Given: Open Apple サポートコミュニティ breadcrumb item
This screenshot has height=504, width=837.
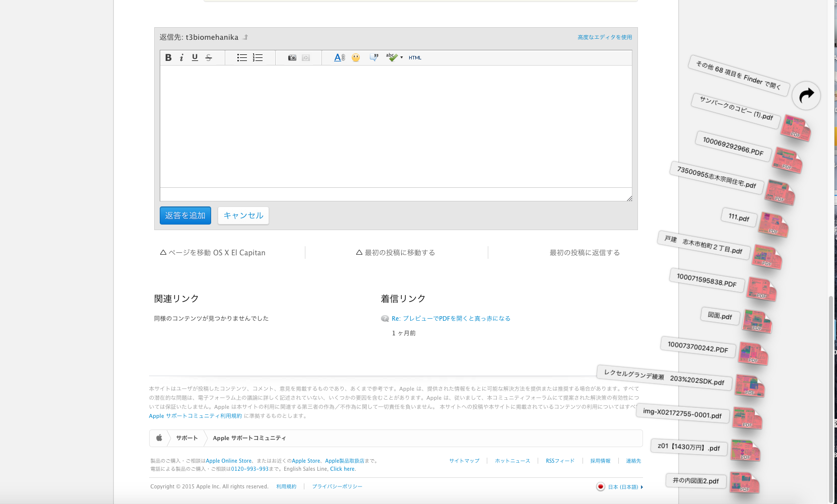Looking at the screenshot, I should 249,438.
